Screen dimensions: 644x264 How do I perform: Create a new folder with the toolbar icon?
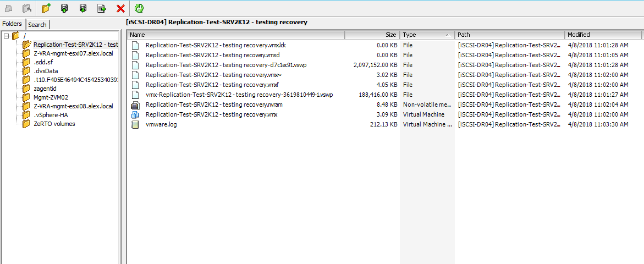pos(46,8)
